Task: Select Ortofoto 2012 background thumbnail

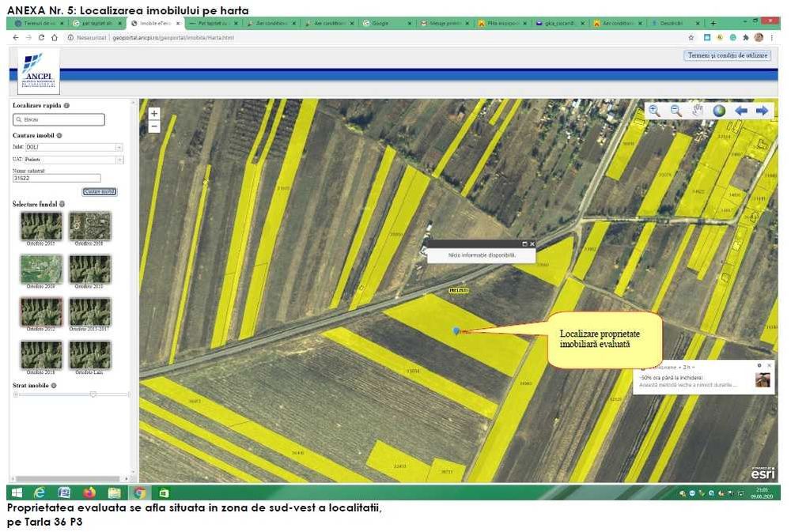Action: point(41,312)
